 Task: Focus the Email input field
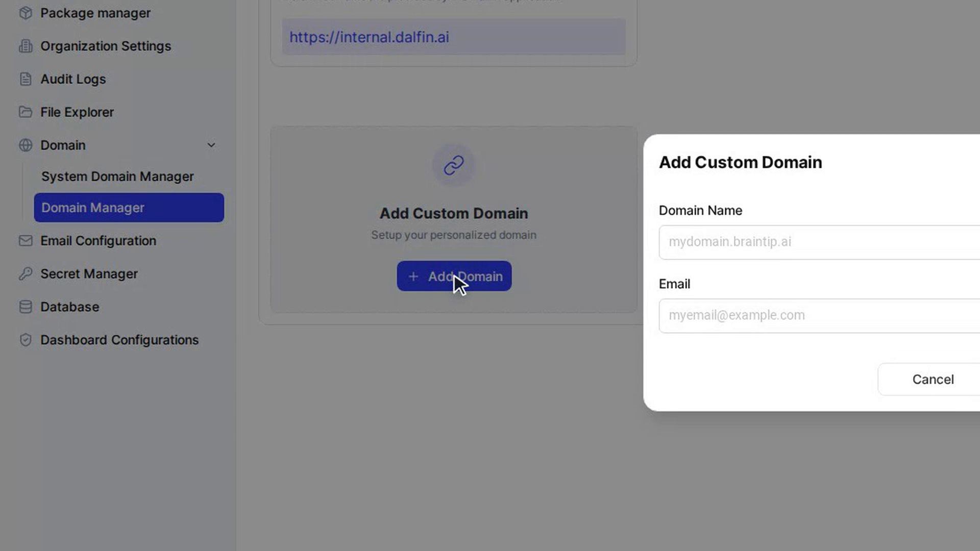(x=819, y=316)
